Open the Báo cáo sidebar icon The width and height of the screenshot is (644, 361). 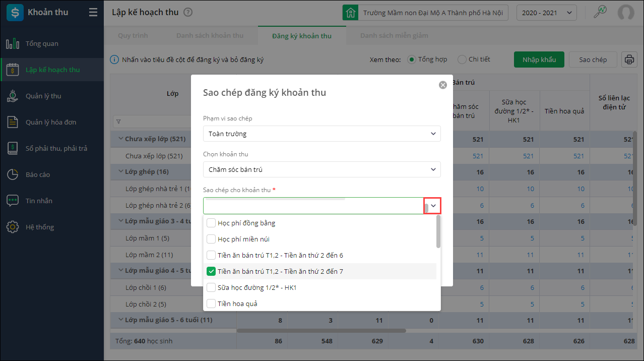pos(13,175)
